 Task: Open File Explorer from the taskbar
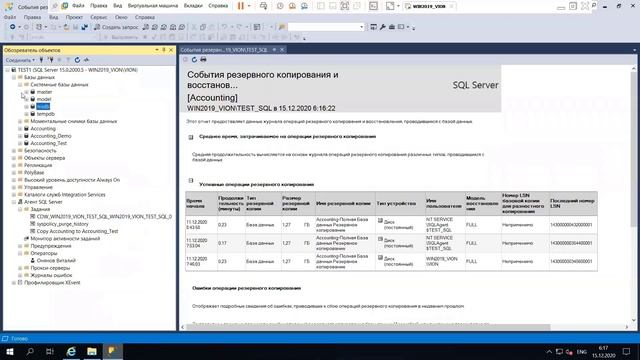[92, 351]
